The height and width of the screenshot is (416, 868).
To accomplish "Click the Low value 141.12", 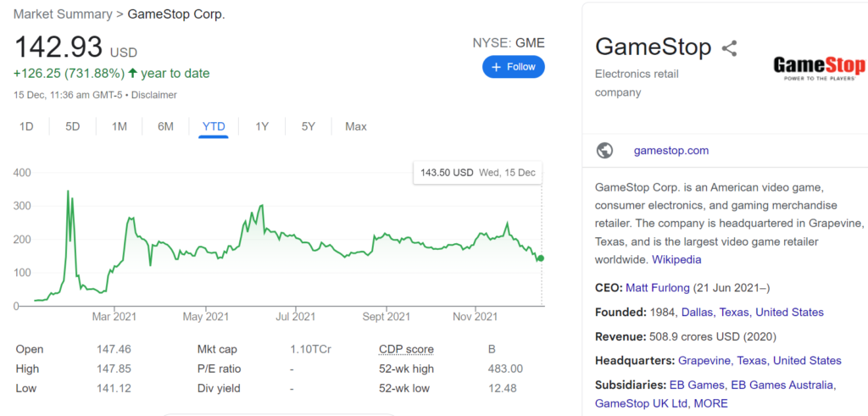I will point(114,388).
